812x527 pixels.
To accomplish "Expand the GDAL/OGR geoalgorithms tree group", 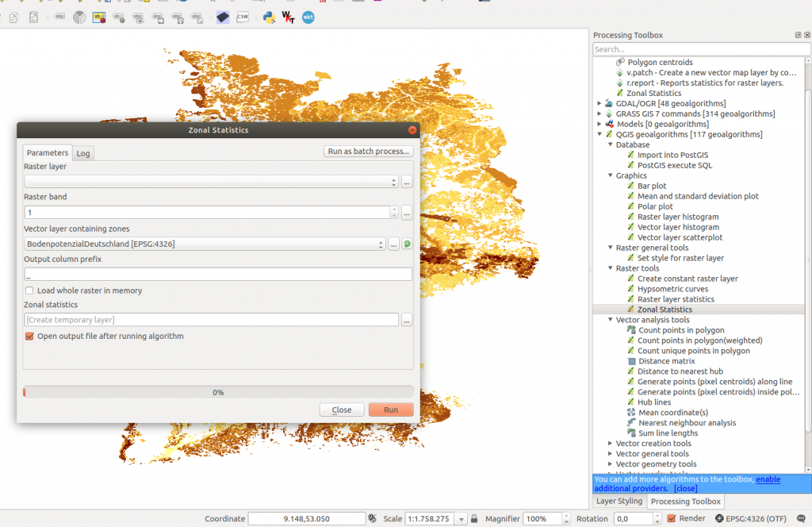I will point(599,103).
